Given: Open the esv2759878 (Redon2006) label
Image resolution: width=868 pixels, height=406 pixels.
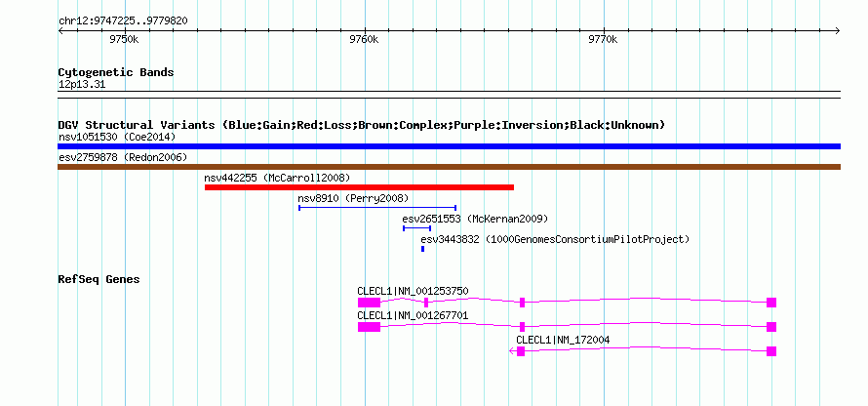Looking at the screenshot, I should 123,157.
